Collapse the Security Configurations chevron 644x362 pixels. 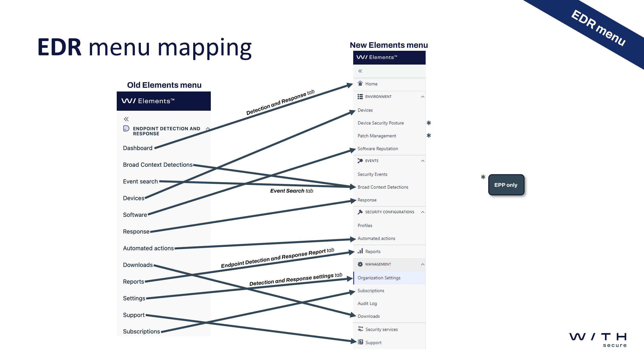(423, 212)
